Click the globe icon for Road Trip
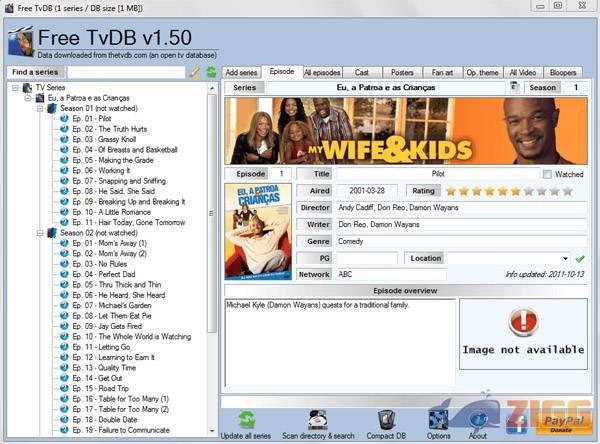The width and height of the screenshot is (600, 444). (64, 388)
